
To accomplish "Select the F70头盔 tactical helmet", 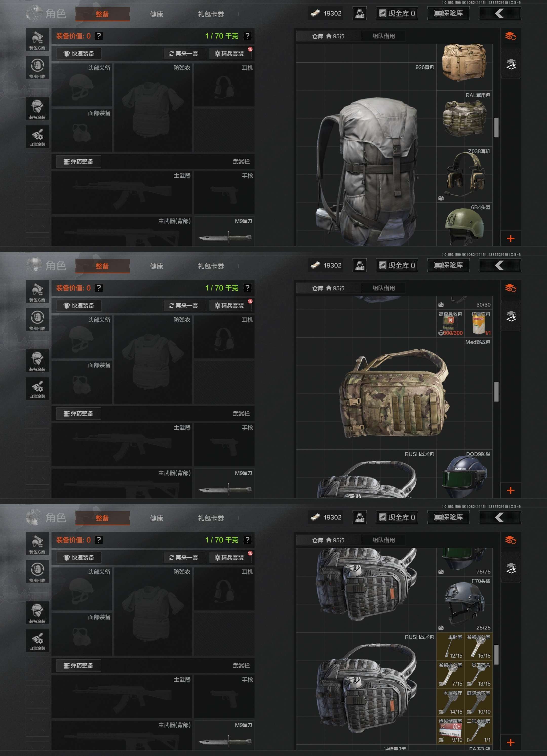I will pyautogui.click(x=464, y=604).
